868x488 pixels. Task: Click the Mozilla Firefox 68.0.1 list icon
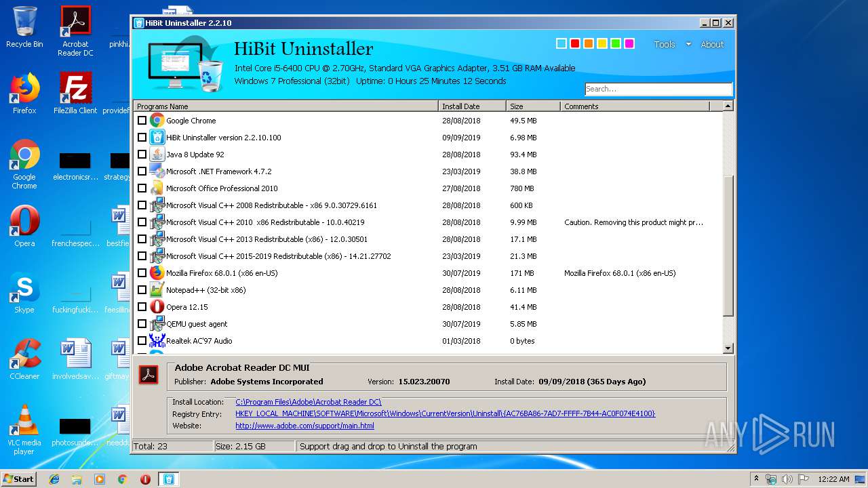coord(157,273)
